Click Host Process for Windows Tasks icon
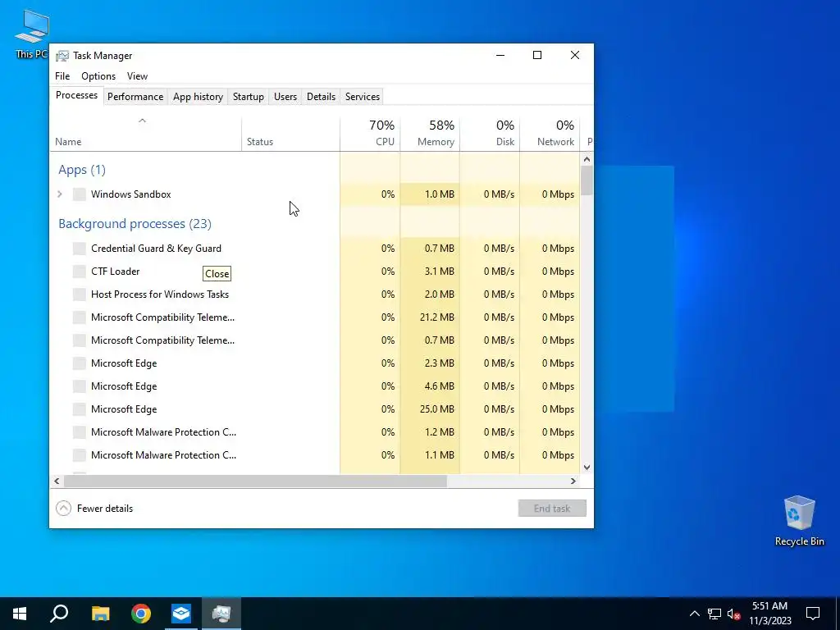This screenshot has height=630, width=840. point(80,294)
